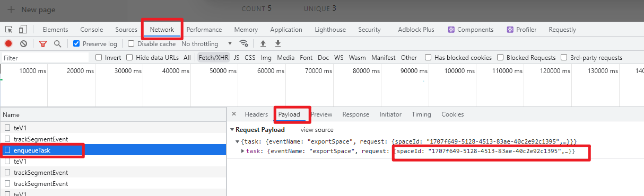Screen dimensions: 644x196
Task: Show the Response tab
Action: (x=355, y=114)
